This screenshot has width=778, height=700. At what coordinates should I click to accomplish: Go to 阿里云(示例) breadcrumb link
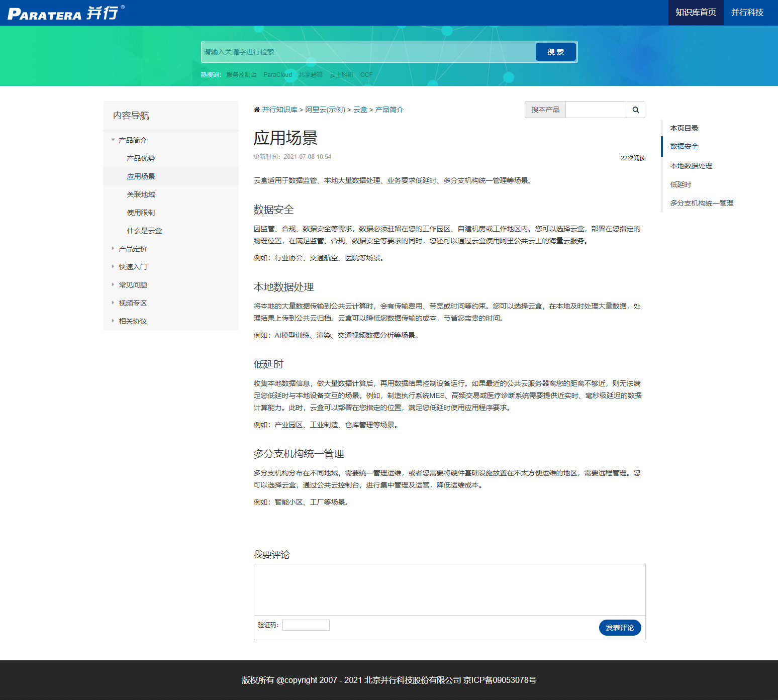point(325,110)
